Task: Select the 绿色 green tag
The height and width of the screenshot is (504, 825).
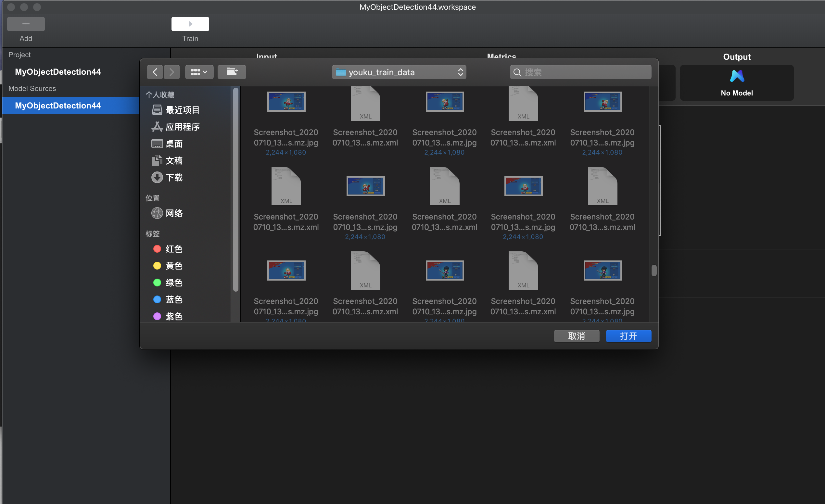Action: (x=173, y=283)
